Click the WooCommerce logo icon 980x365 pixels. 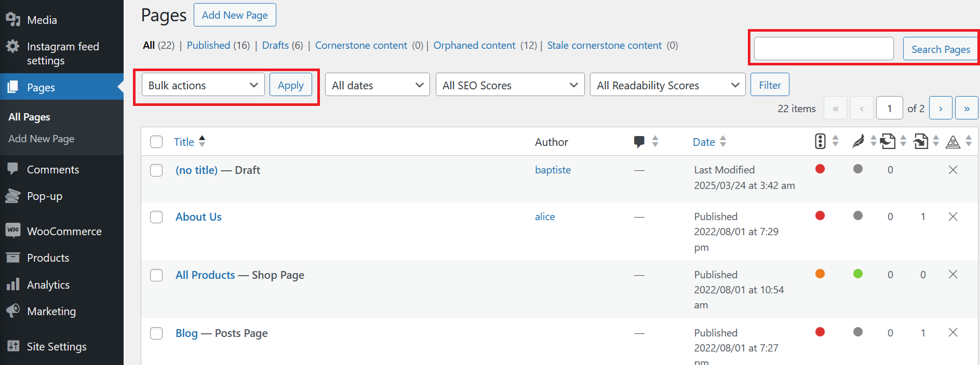tap(13, 230)
